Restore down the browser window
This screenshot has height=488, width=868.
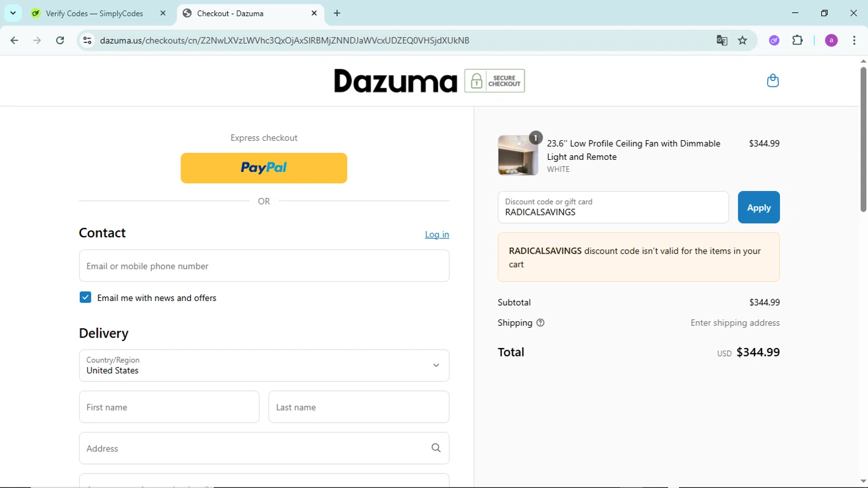pyautogui.click(x=825, y=13)
